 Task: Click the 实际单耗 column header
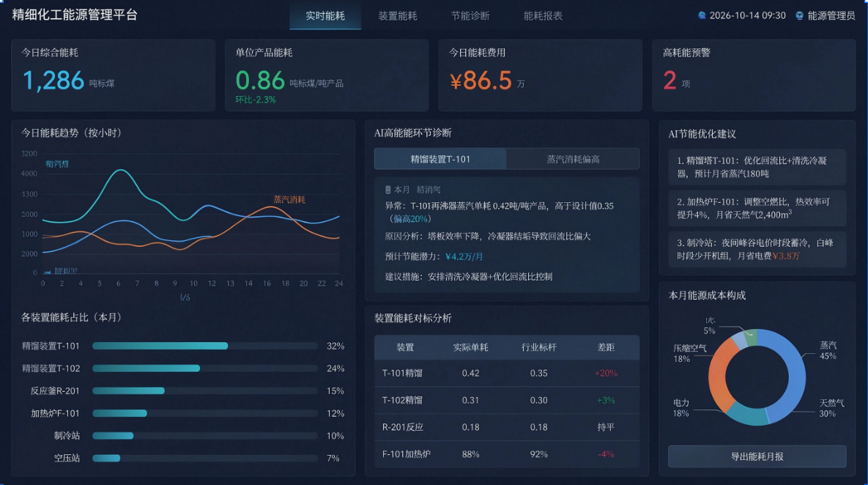coord(470,347)
